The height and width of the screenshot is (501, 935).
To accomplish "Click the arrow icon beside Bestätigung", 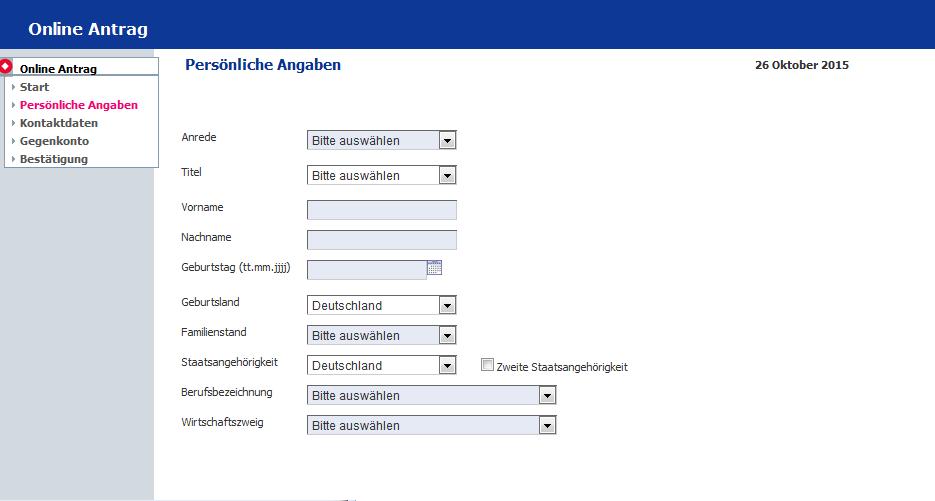I will 13,159.
